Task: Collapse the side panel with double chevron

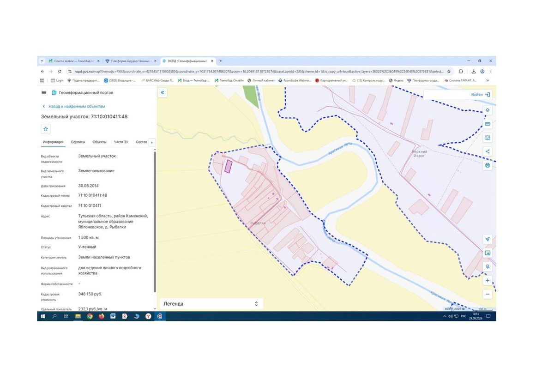Action: click(163, 93)
